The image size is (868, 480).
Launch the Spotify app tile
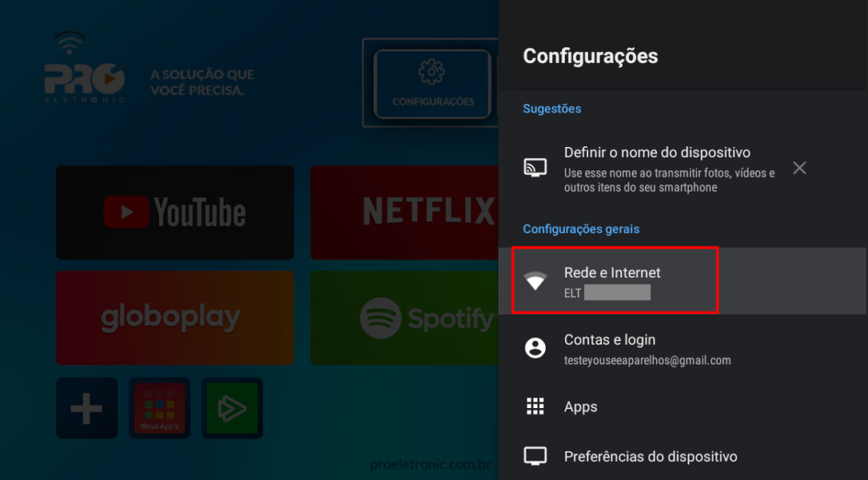[x=404, y=317]
